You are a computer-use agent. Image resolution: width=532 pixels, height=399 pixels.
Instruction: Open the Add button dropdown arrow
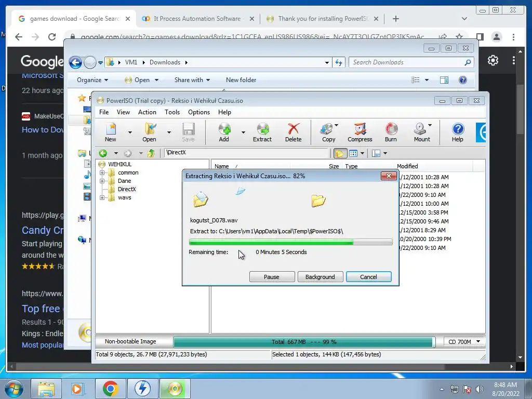pos(243,132)
